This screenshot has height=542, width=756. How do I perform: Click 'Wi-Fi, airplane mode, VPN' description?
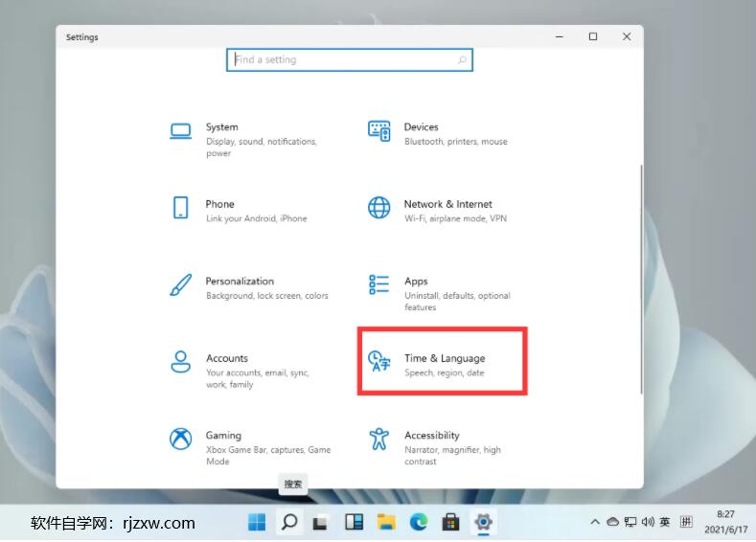coord(456,218)
